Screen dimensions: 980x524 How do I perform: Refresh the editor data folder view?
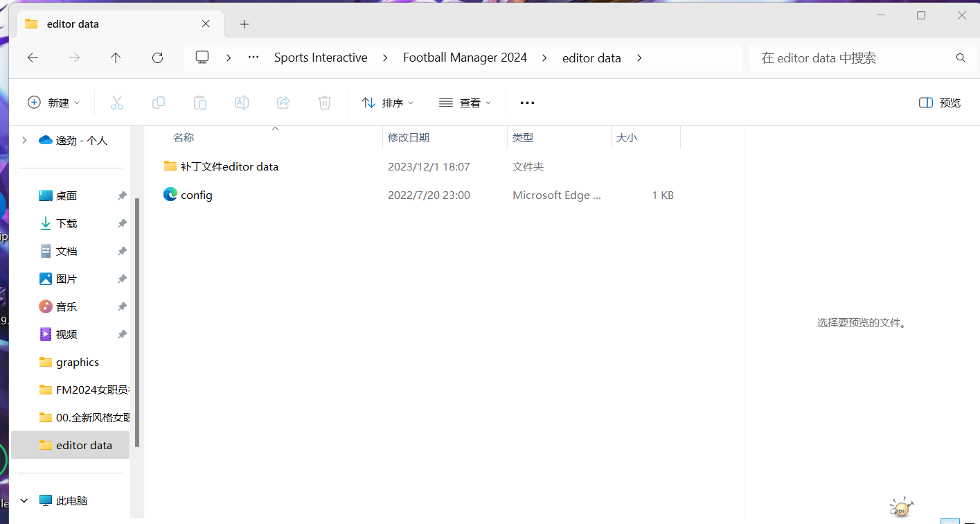pos(157,58)
